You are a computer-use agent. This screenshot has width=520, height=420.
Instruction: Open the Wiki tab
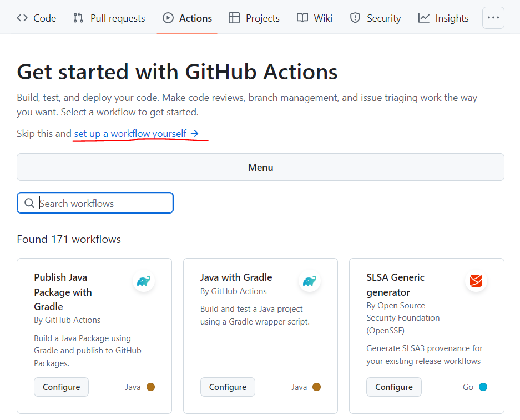[x=315, y=18]
